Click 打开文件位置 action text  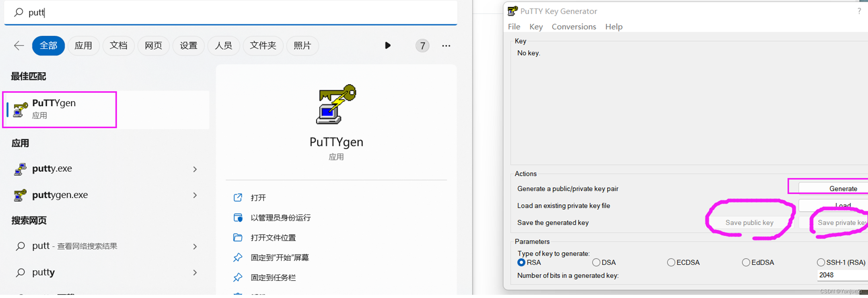[273, 238]
